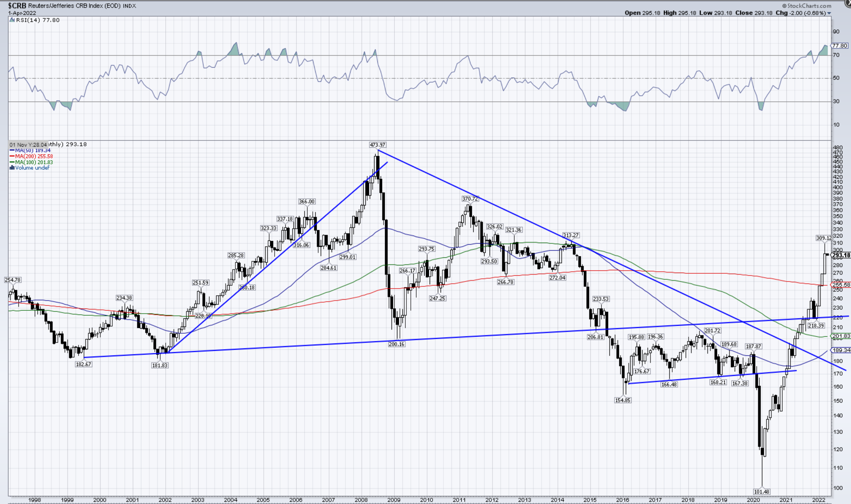Click the 293.18 last price tag
This screenshot has width=851, height=504.
(x=841, y=255)
